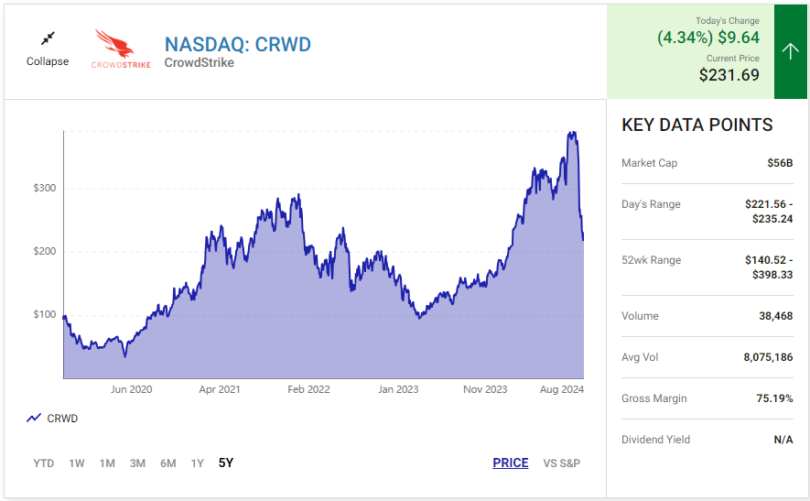Select the 1W time range
The width and height of the screenshot is (810, 501).
point(77,463)
